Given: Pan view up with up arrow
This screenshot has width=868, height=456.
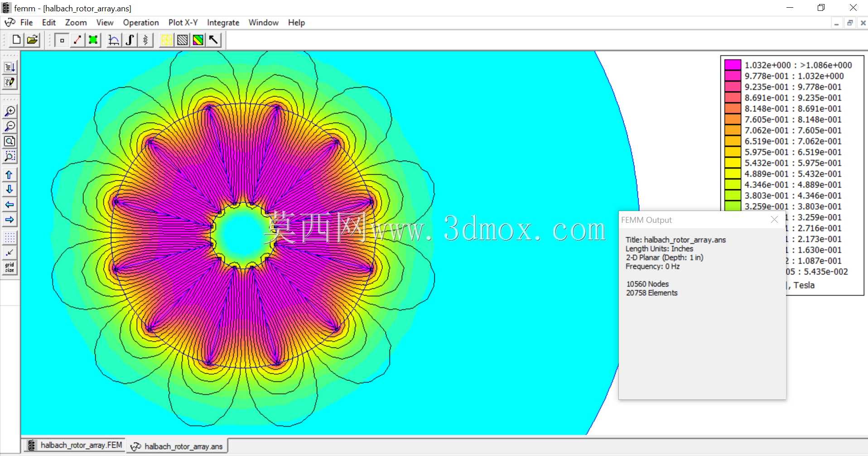Looking at the screenshot, I should [10, 175].
